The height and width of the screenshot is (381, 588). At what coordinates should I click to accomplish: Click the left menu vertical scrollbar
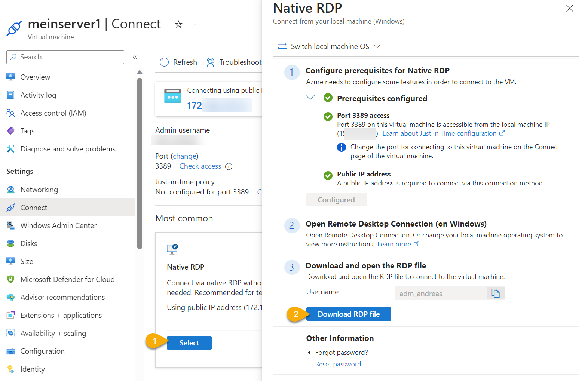pyautogui.click(x=140, y=163)
